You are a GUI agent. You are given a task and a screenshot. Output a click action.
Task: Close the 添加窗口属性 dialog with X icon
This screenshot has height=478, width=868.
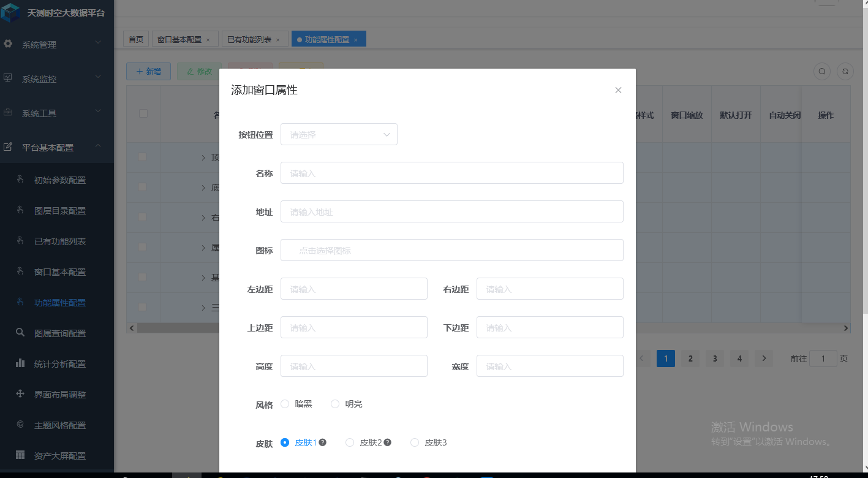(x=618, y=90)
